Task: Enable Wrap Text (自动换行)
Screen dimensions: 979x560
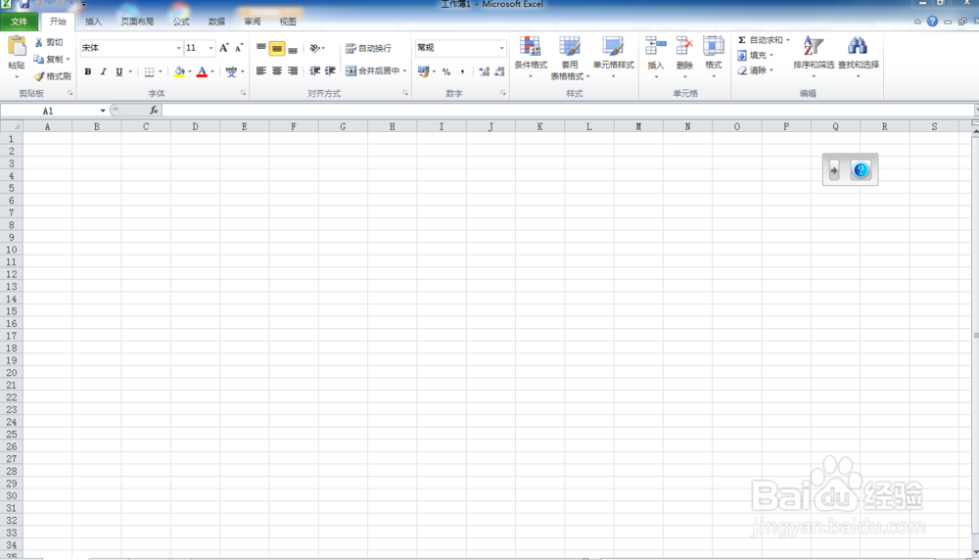Action: 368,48
